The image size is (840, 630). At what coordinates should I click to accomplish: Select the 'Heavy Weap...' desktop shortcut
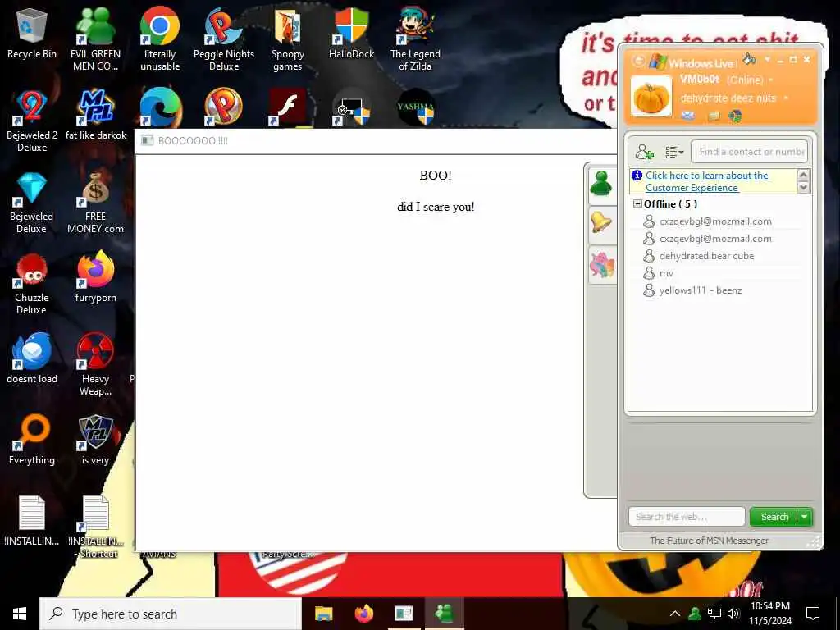[x=95, y=364]
